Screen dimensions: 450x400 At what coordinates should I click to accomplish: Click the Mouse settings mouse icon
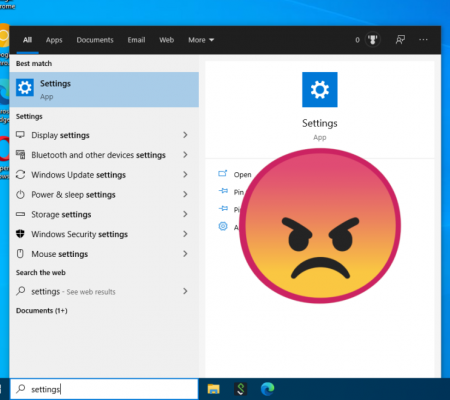point(20,254)
